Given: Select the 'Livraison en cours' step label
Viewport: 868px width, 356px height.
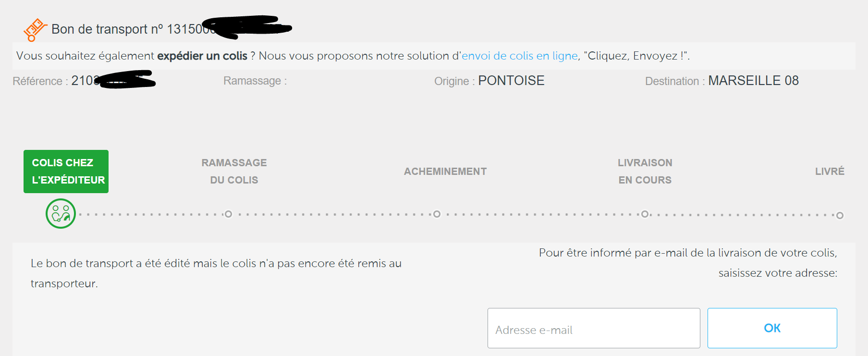Looking at the screenshot, I should (645, 172).
